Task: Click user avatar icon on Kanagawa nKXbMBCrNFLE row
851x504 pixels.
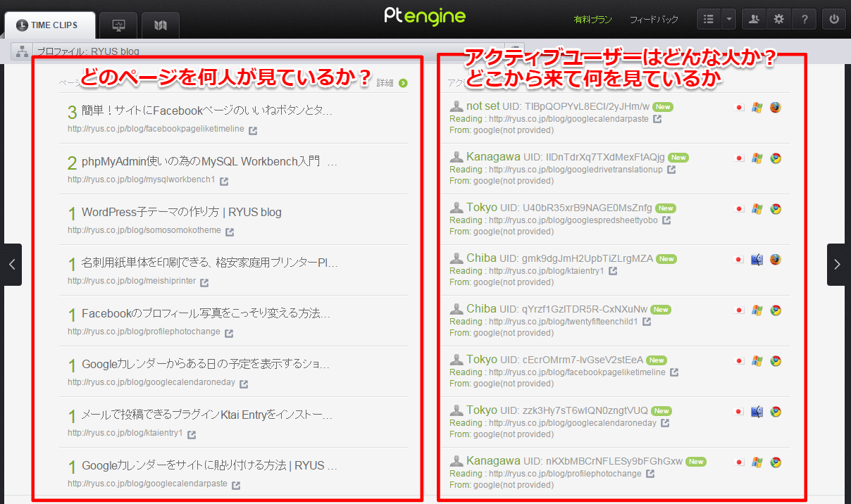Action: (456, 461)
